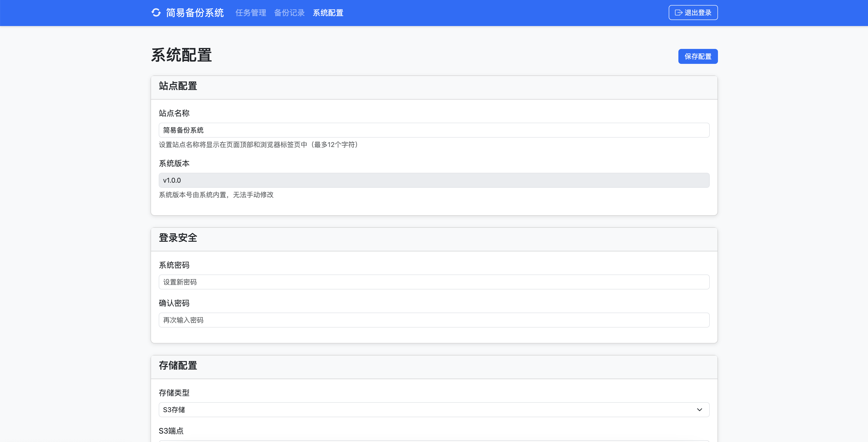The image size is (868, 442).
Task: Click the chevron arrow of S3存储 select
Action: point(699,410)
